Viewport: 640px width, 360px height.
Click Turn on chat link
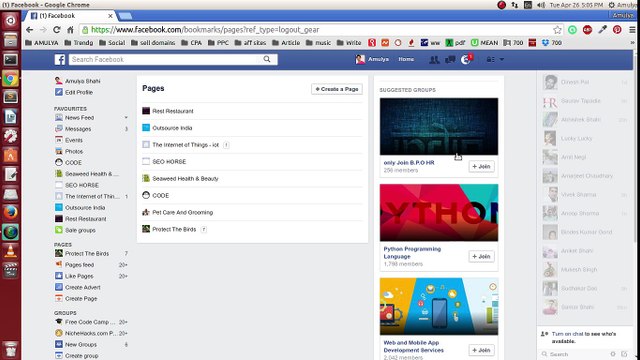coord(567,334)
